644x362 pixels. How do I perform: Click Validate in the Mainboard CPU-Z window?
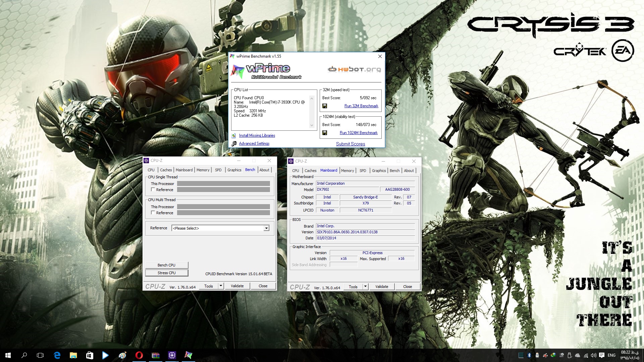pyautogui.click(x=382, y=287)
